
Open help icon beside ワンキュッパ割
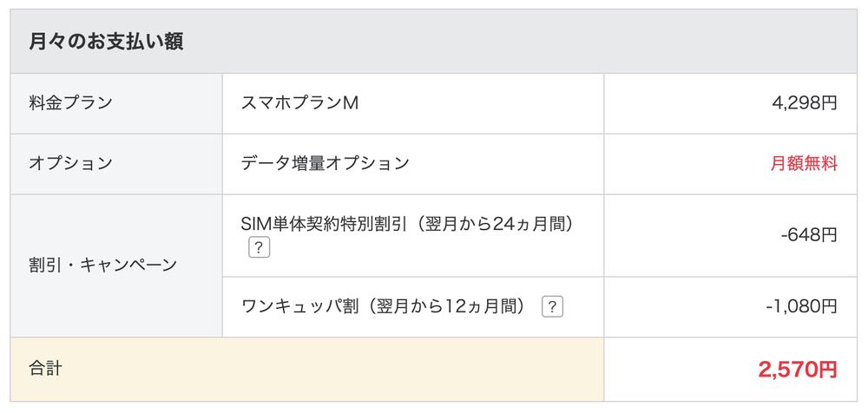coord(552,306)
